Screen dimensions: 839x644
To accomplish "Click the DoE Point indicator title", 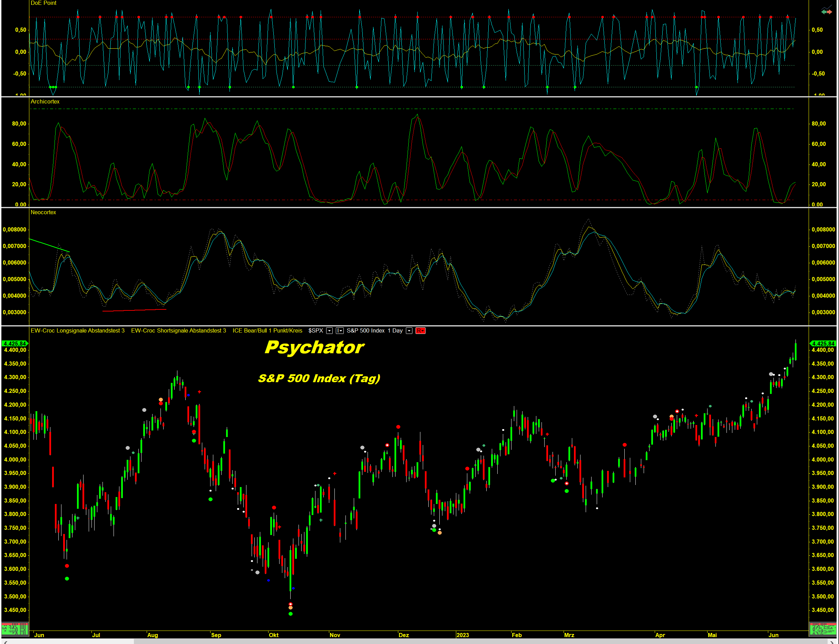I will click(x=43, y=3).
